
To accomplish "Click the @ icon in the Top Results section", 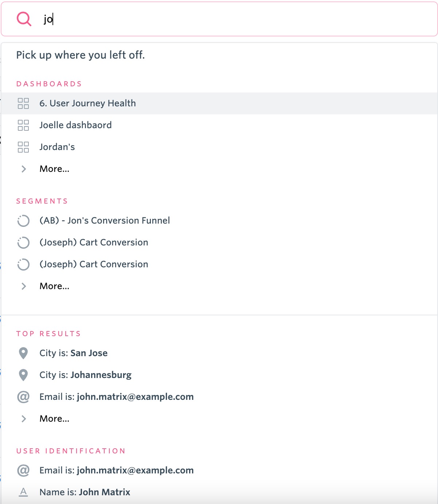I will pyautogui.click(x=23, y=397).
